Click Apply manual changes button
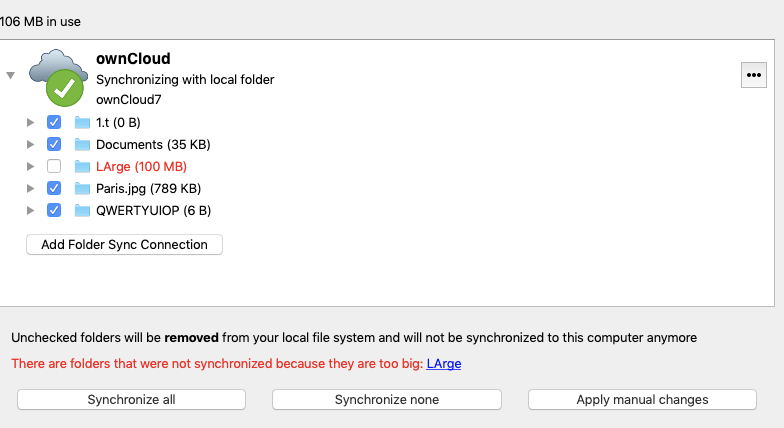Image resolution: width=784 pixels, height=428 pixels. pos(642,400)
